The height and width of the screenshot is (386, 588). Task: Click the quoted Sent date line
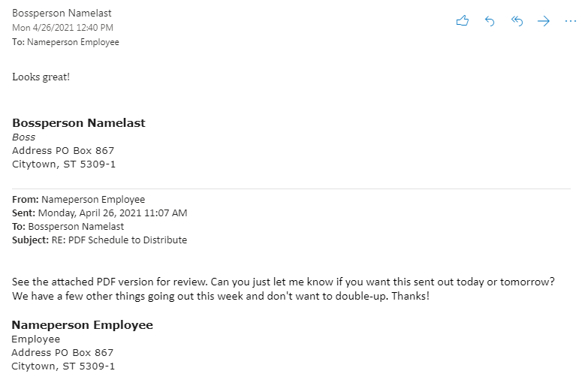(x=100, y=213)
